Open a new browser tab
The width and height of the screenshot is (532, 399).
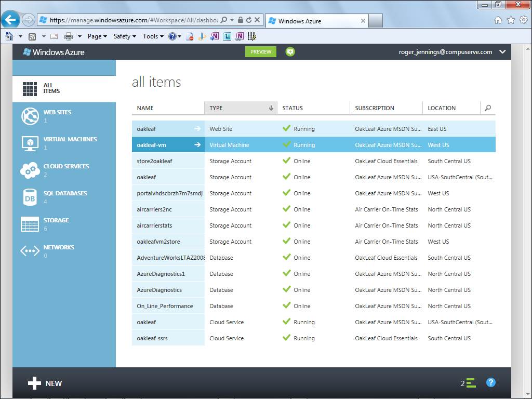[376, 21]
